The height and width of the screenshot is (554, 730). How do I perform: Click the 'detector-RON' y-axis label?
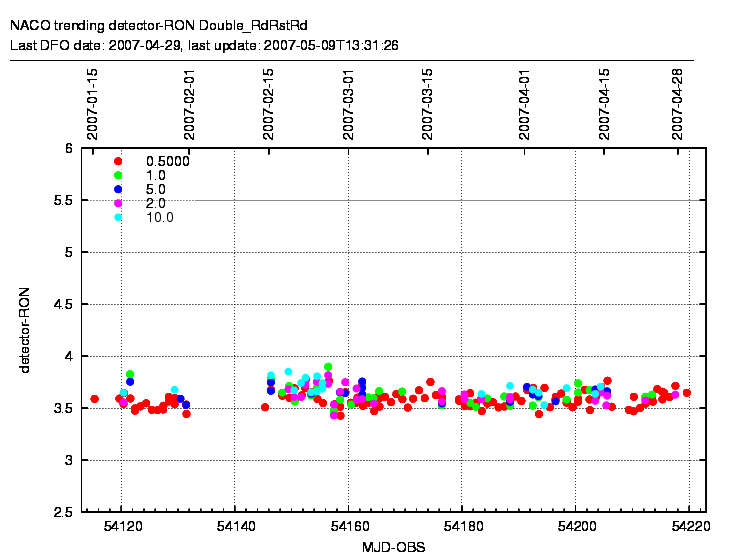point(24,330)
